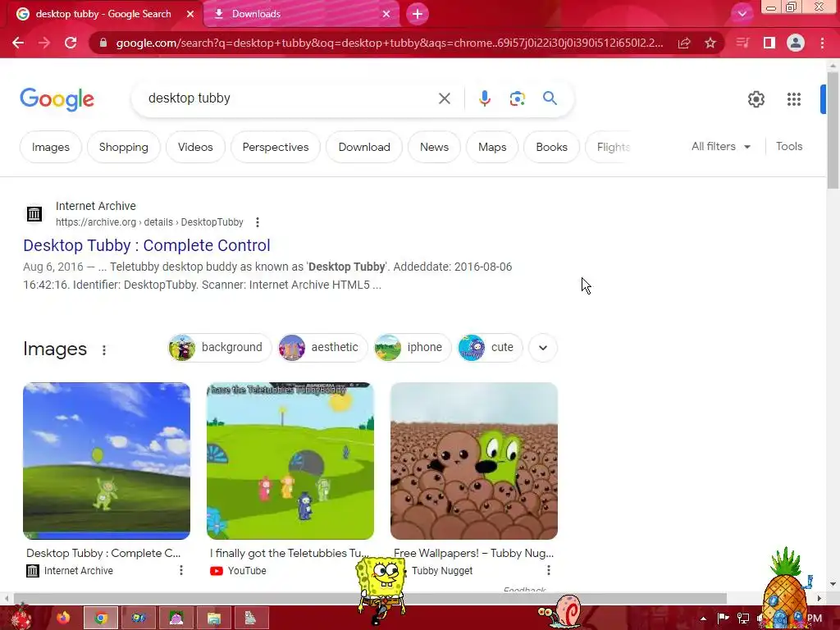
Task: Select the iphone image chip
Action: [413, 348]
